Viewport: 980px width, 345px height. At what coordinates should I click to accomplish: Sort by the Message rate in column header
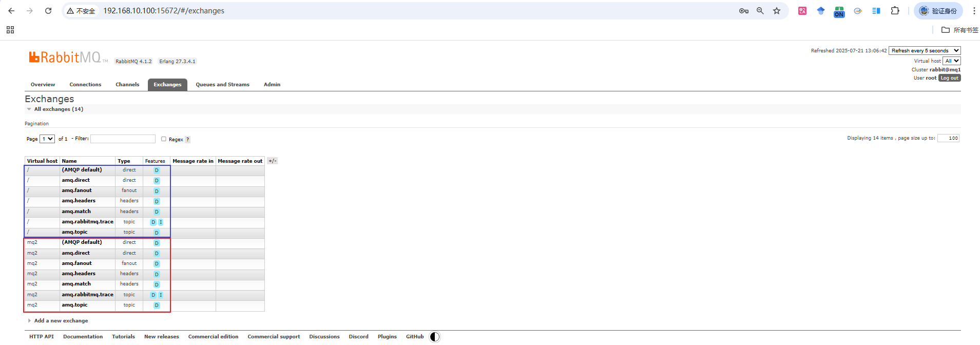pyautogui.click(x=193, y=161)
